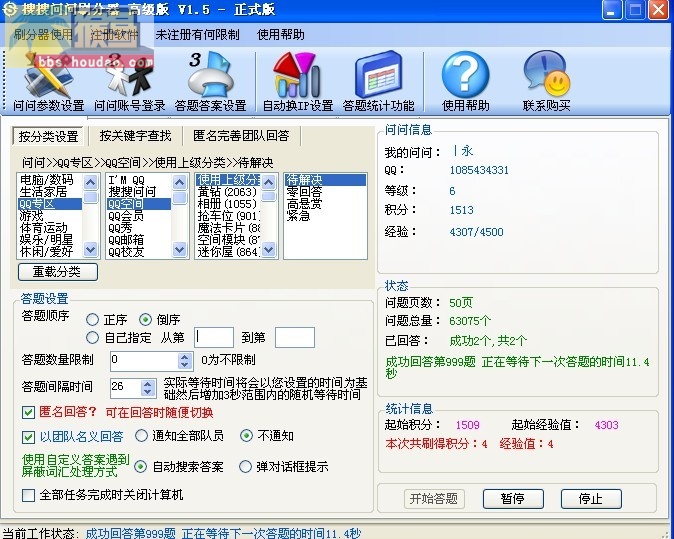Enable 全部任务完成时关闭计算机 checkbox
The width and height of the screenshot is (674, 539).
[28, 495]
